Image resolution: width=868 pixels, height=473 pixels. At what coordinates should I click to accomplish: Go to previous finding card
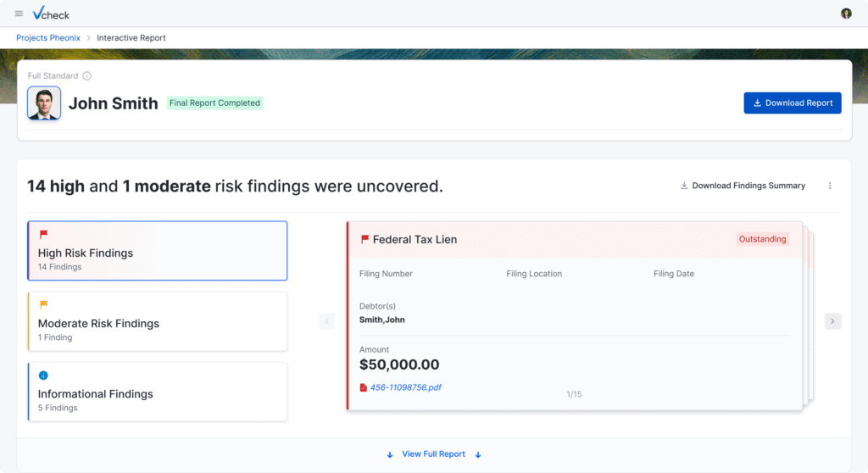[x=327, y=321]
